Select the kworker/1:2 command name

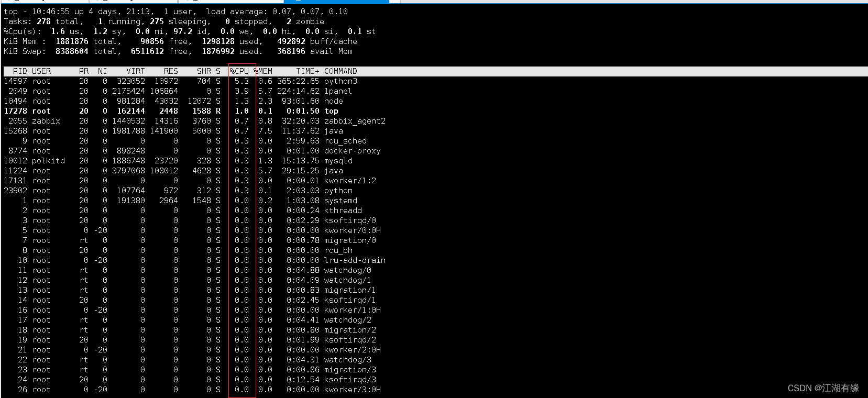point(350,181)
